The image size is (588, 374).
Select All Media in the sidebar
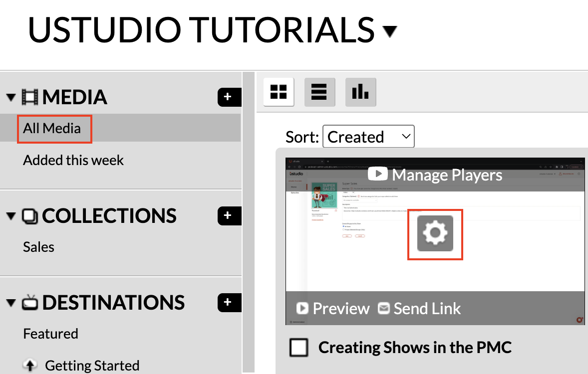(52, 129)
